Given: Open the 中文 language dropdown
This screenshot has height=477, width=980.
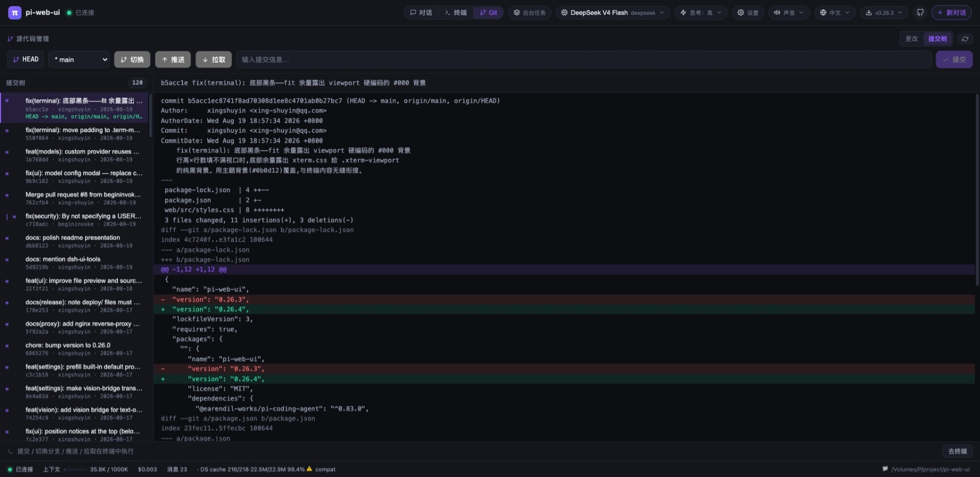Looking at the screenshot, I should coord(835,13).
